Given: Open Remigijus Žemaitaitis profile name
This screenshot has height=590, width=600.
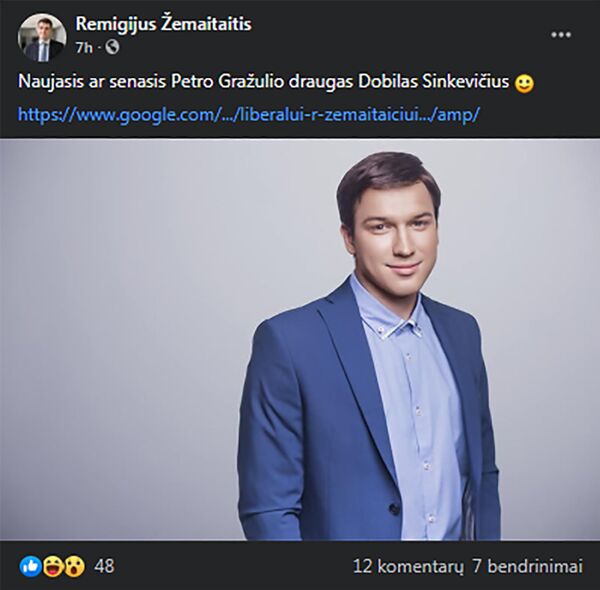Looking at the screenshot, I should point(163,24).
